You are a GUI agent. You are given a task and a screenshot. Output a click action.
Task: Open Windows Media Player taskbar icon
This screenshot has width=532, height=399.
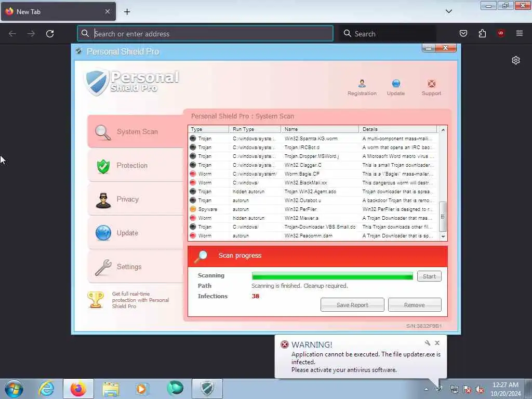tap(142, 389)
